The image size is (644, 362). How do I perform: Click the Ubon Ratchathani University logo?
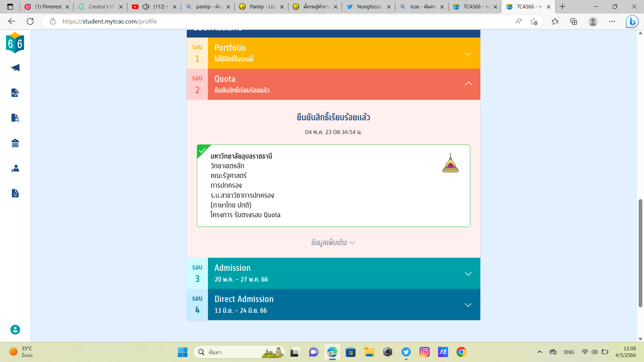click(x=450, y=163)
